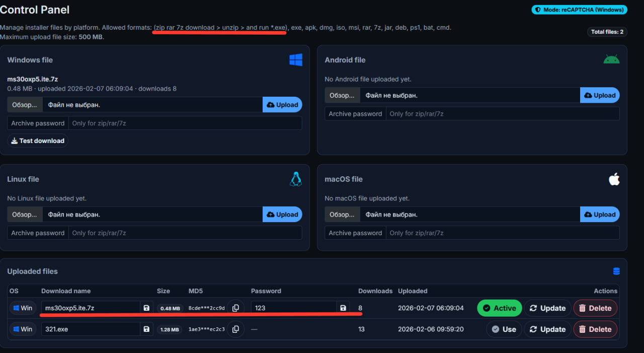Click the Windows logo icon in Windows file card
This screenshot has height=353, width=644.
tap(296, 60)
